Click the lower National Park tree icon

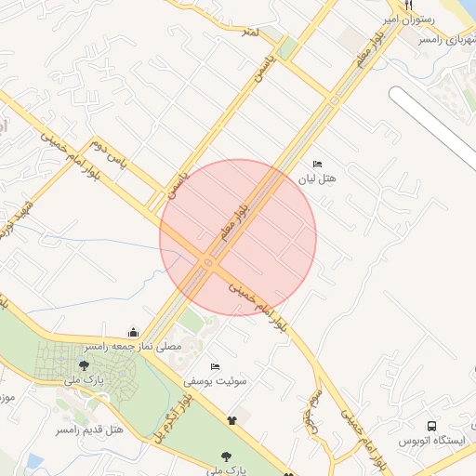pyautogui.click(x=226, y=456)
